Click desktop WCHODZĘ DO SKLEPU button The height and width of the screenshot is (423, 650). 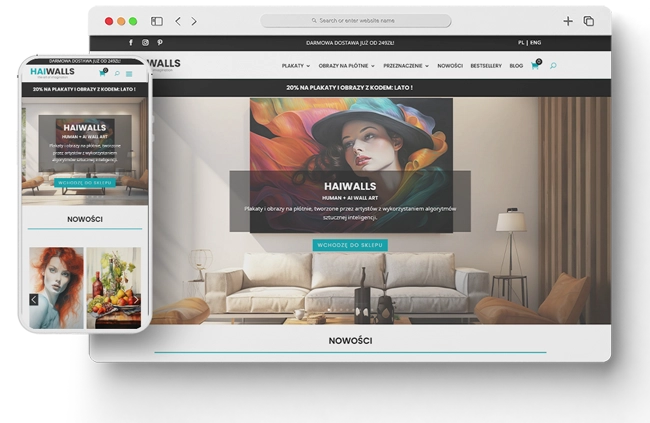[x=350, y=245]
